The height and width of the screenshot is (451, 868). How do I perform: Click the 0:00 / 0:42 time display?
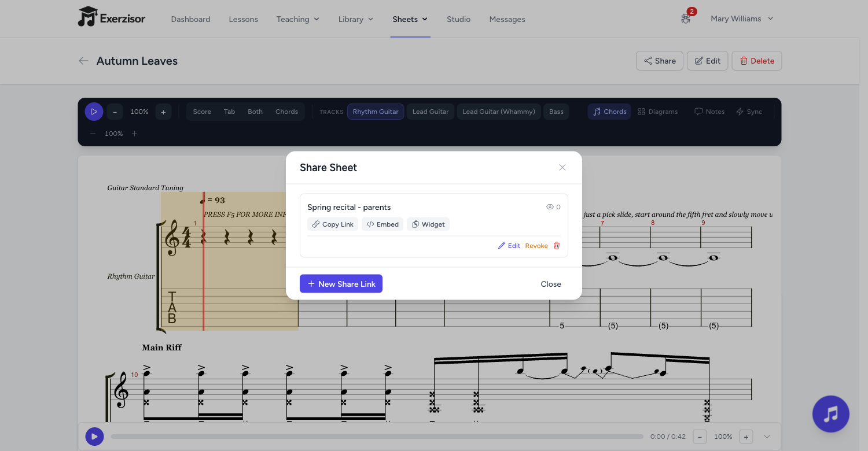(x=667, y=437)
